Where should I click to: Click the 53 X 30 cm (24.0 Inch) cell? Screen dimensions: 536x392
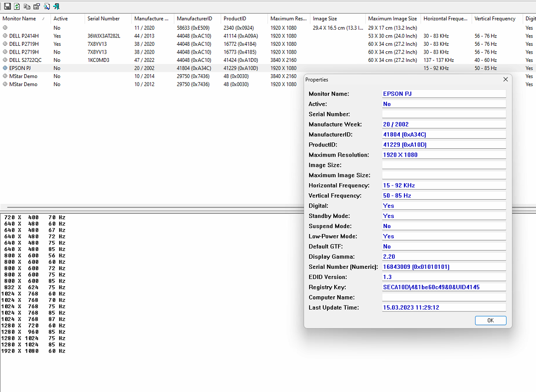(x=392, y=36)
